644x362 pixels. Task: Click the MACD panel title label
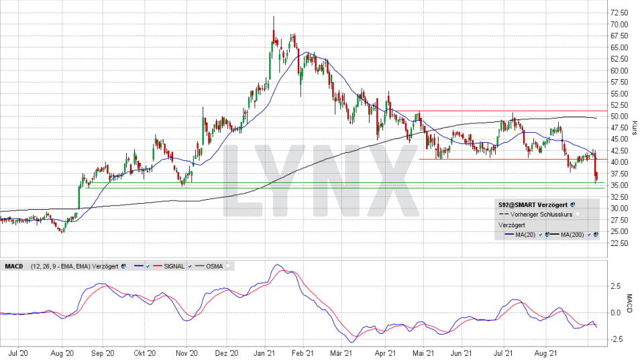14,266
